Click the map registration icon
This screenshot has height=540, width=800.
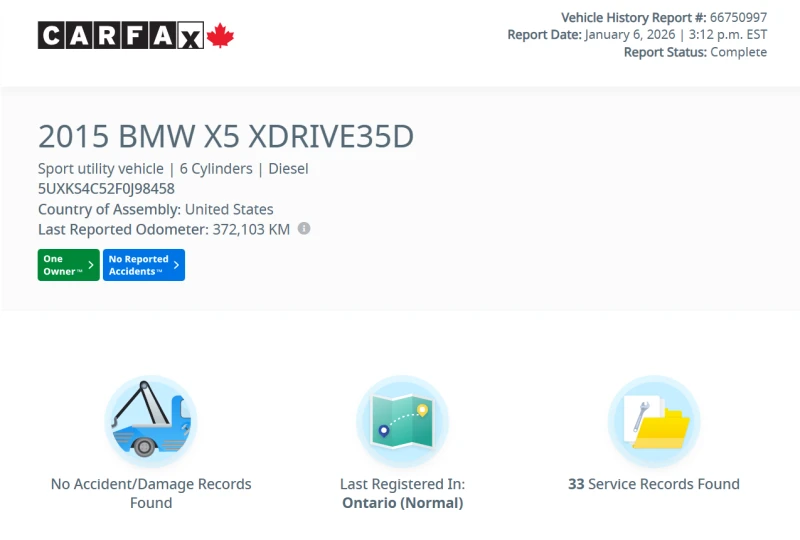click(x=403, y=421)
